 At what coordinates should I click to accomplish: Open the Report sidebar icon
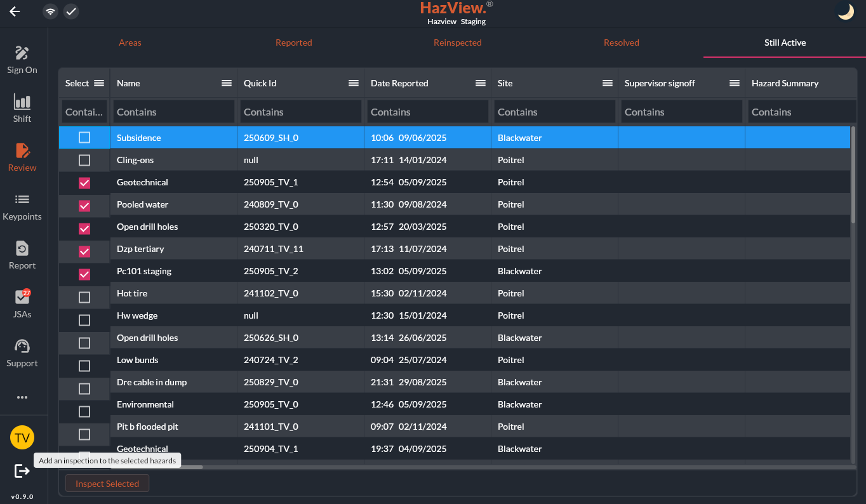coord(22,249)
